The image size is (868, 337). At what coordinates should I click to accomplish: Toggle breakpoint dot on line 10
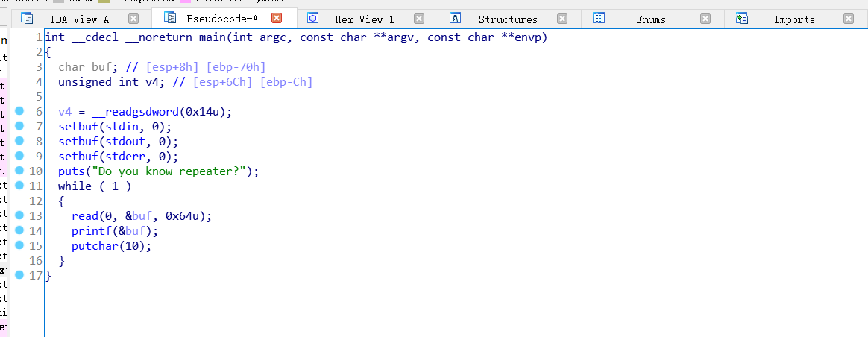tap(20, 171)
